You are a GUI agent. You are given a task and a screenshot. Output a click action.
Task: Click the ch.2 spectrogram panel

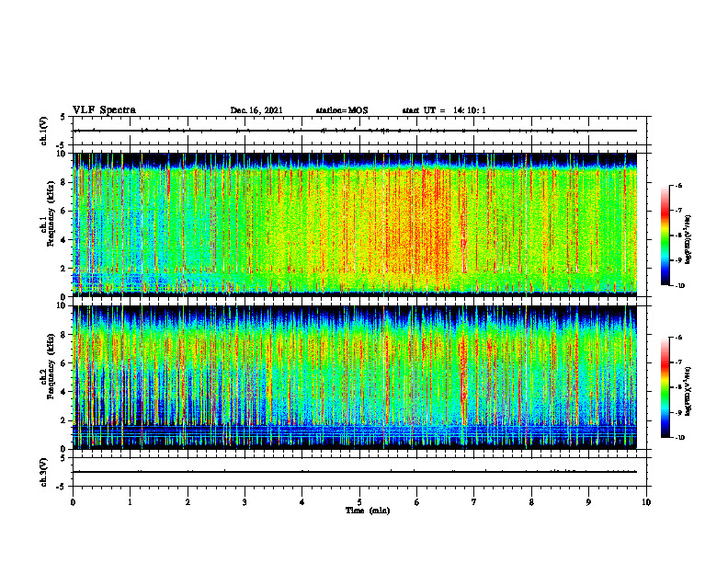tap(355, 377)
